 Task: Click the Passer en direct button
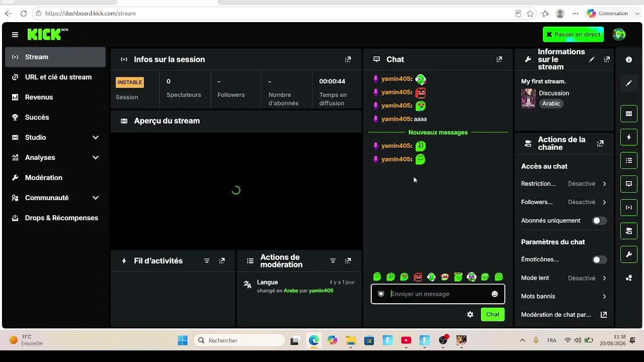(x=573, y=35)
